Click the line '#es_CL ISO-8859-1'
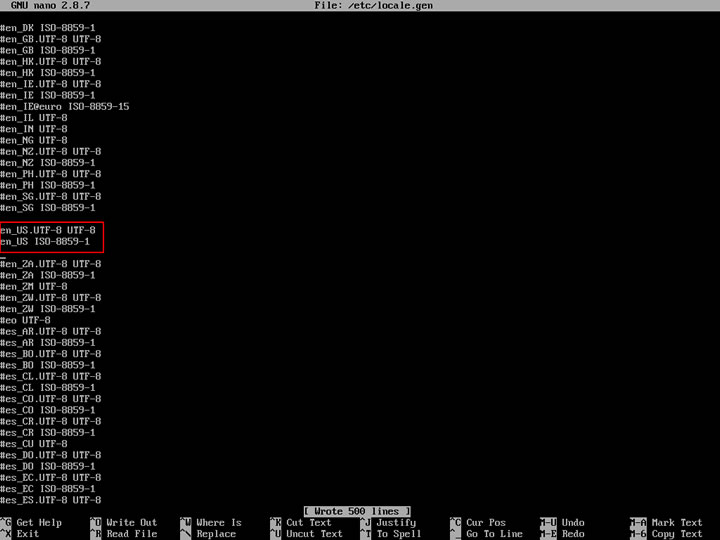The width and height of the screenshot is (720, 540). pyautogui.click(x=48, y=388)
